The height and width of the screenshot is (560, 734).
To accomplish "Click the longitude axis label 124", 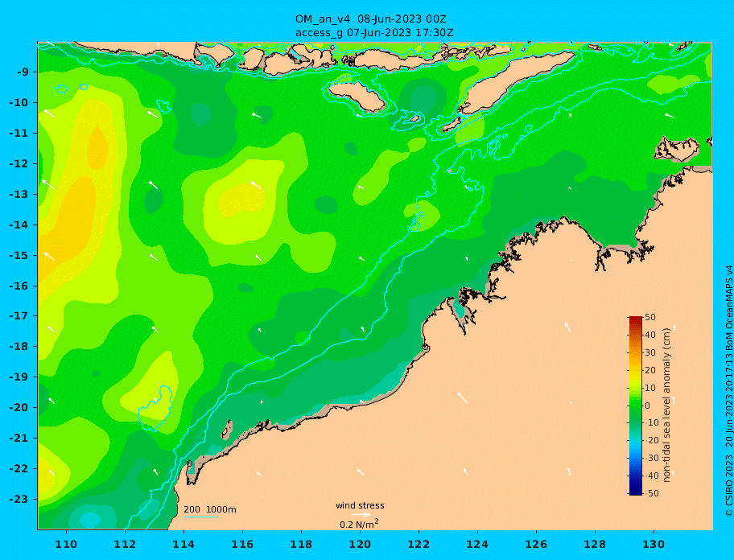I will (477, 545).
